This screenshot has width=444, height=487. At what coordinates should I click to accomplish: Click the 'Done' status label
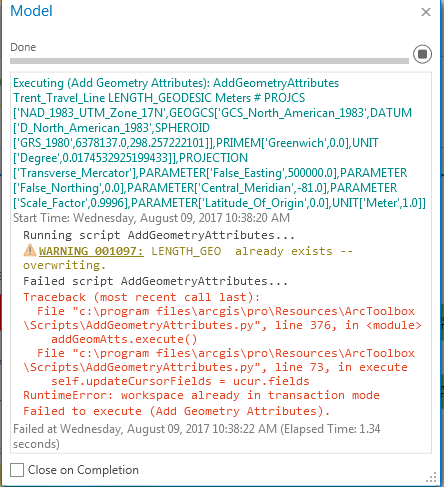pyautogui.click(x=23, y=47)
